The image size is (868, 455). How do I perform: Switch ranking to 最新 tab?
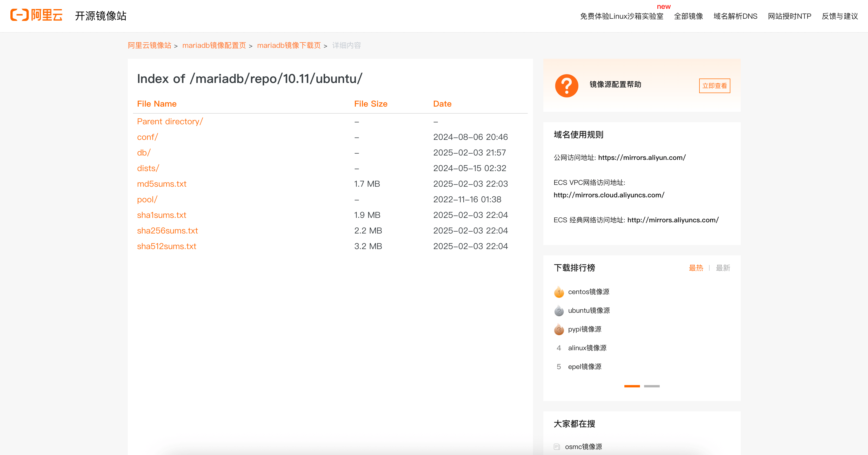coord(723,268)
